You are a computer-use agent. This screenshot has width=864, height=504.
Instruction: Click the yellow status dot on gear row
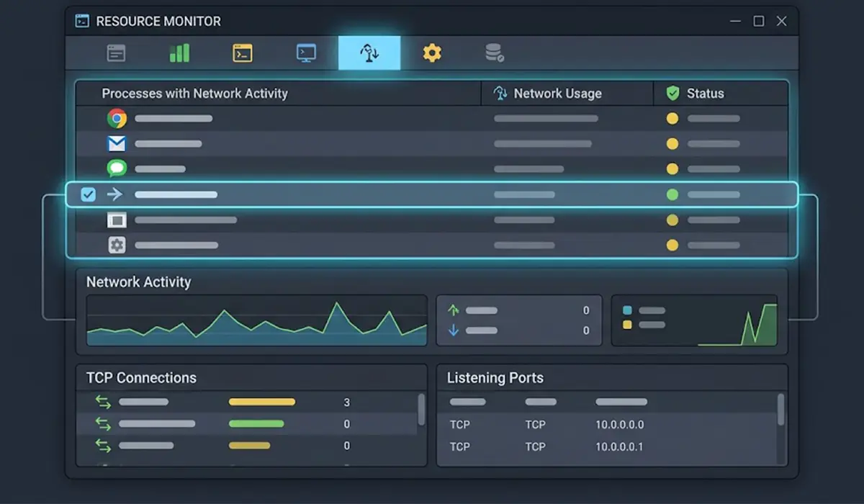pos(672,246)
